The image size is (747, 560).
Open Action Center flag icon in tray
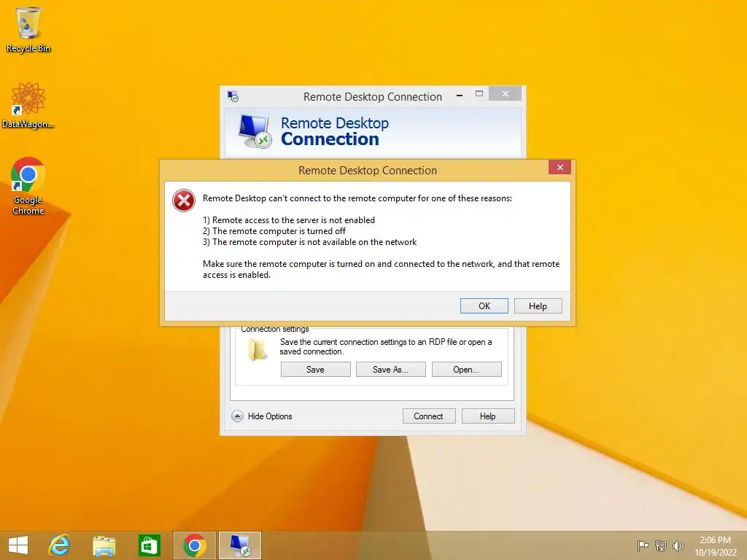[x=643, y=545]
